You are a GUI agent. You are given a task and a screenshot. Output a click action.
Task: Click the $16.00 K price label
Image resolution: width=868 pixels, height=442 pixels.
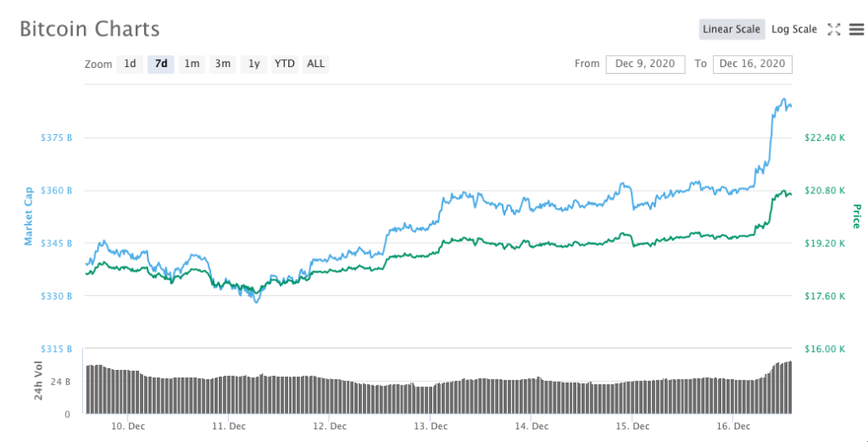(824, 349)
